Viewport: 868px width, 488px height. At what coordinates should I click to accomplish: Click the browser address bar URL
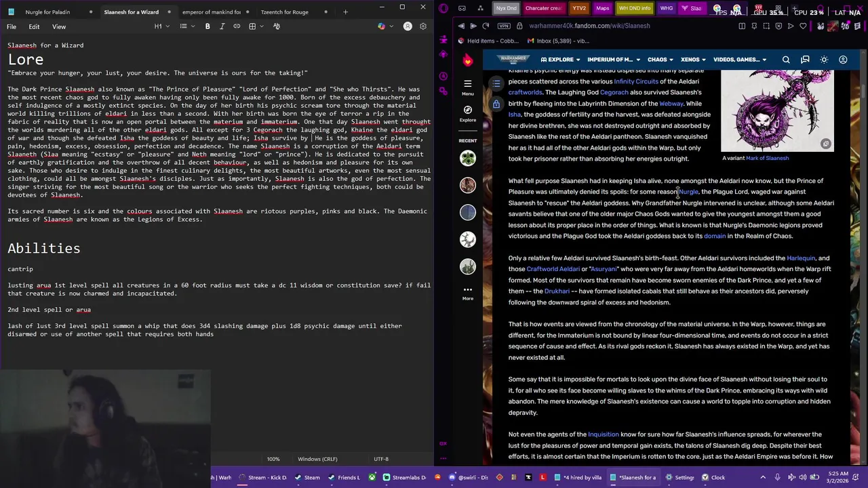tap(589, 26)
